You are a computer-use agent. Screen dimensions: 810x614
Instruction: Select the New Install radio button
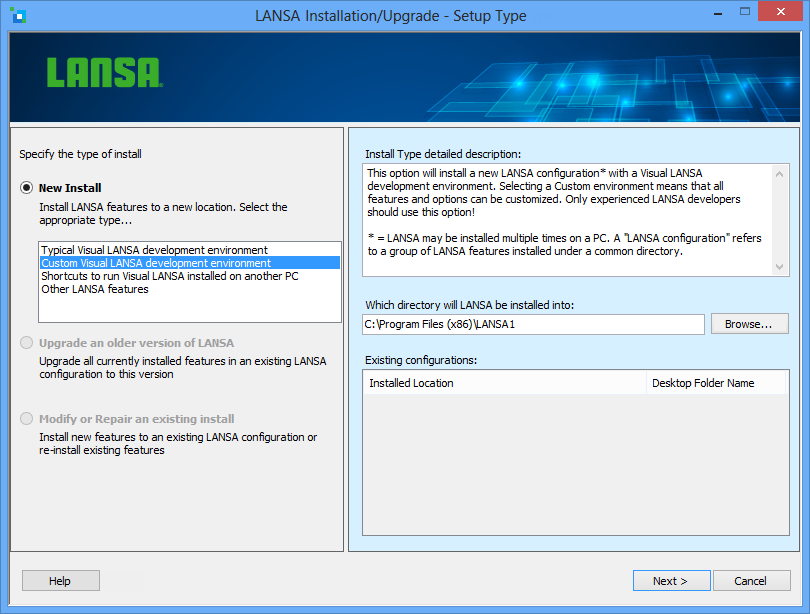(26, 187)
